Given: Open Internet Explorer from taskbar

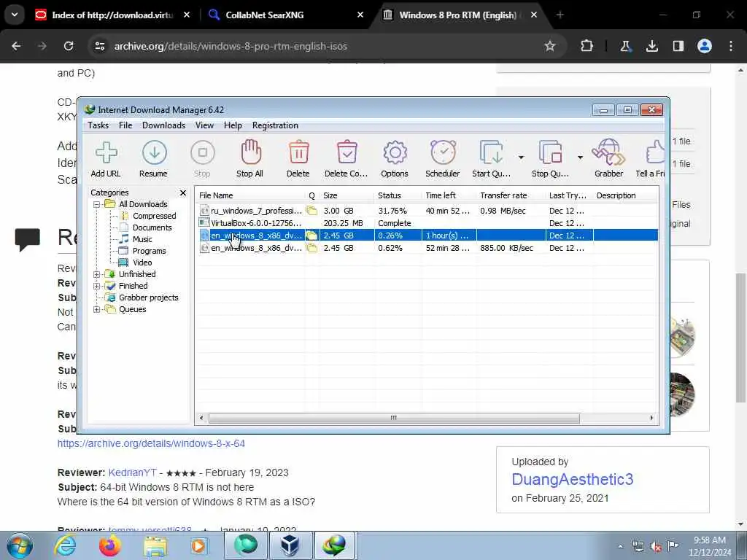Looking at the screenshot, I should tap(65, 545).
